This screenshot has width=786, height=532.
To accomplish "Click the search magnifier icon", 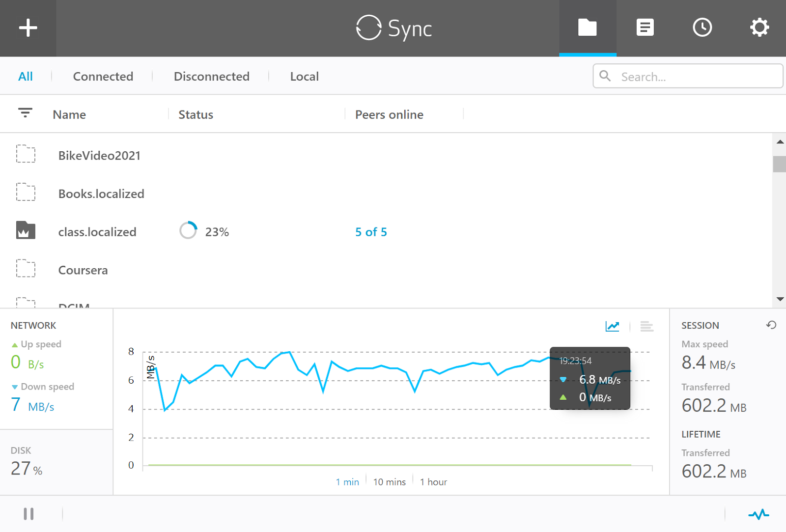I will (605, 76).
